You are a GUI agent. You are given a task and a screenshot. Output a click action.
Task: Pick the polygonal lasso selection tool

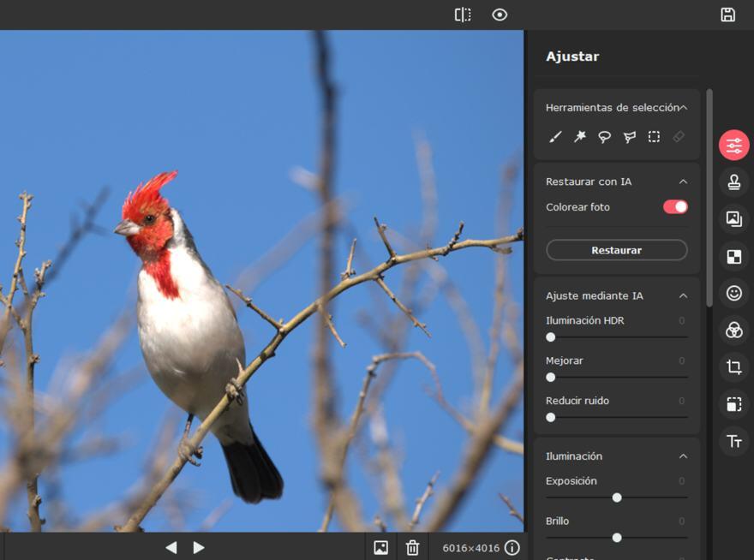click(x=630, y=137)
